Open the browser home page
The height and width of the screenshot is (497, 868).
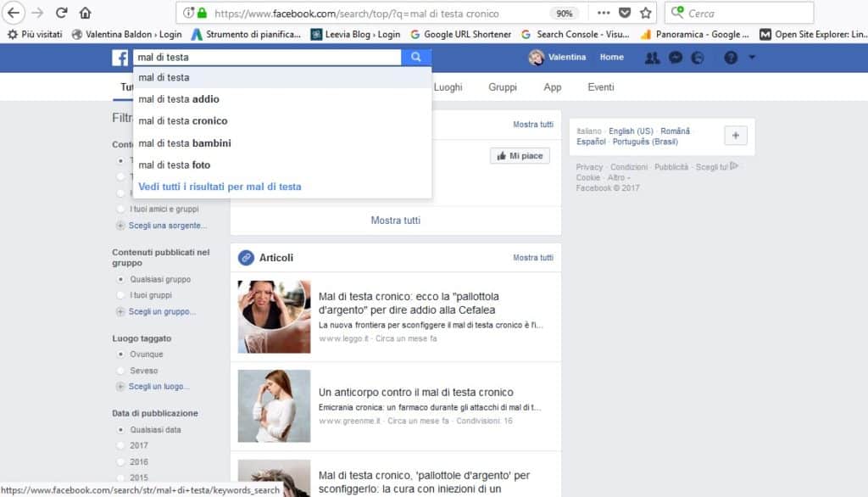pyautogui.click(x=86, y=13)
